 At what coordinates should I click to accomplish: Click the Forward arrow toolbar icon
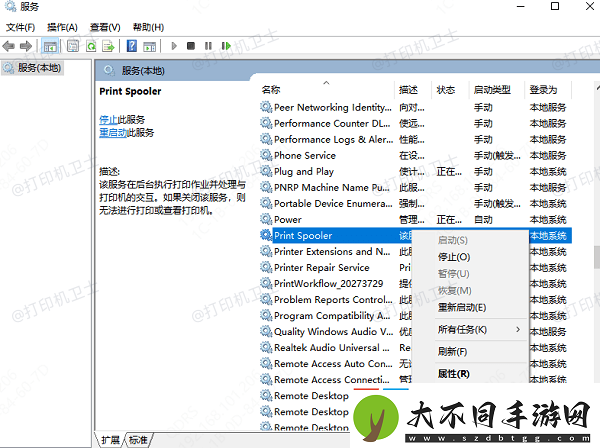[x=26, y=46]
